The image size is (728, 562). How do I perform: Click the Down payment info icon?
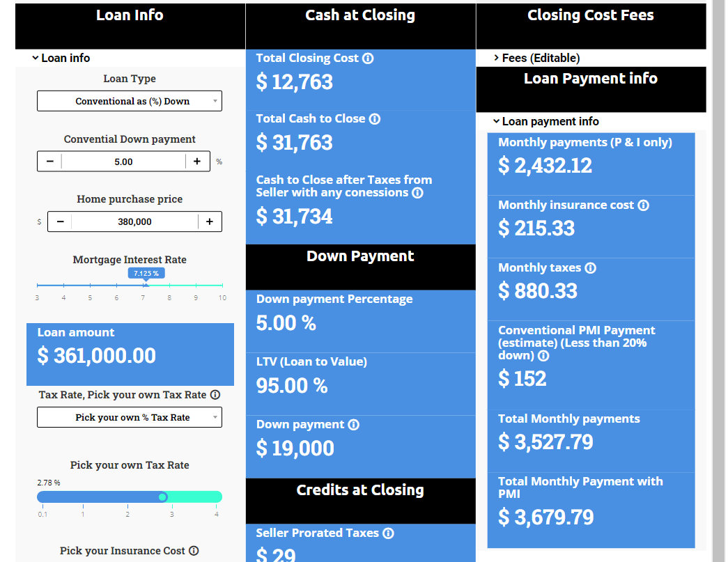[x=354, y=424]
